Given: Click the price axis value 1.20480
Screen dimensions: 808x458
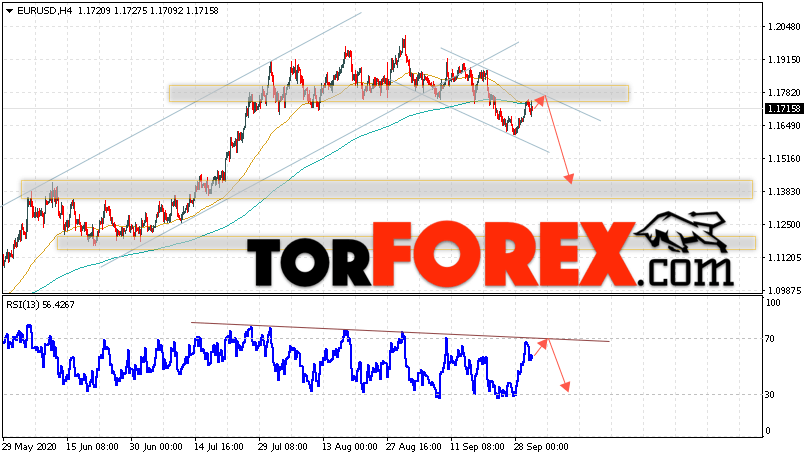Looking at the screenshot, I should tap(784, 27).
